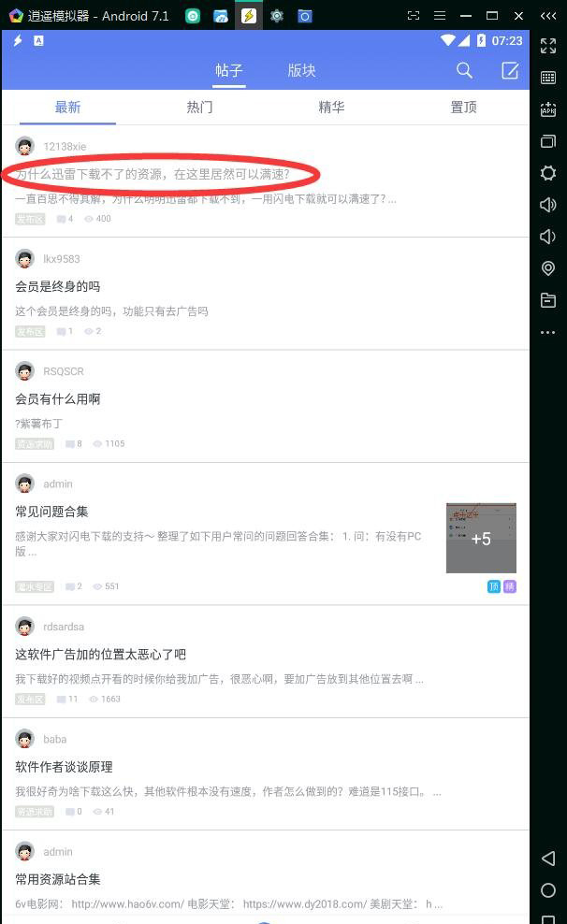Image resolution: width=567 pixels, height=924 pixels.
Task: Tap the Android back triangle button
Action: tap(548, 858)
